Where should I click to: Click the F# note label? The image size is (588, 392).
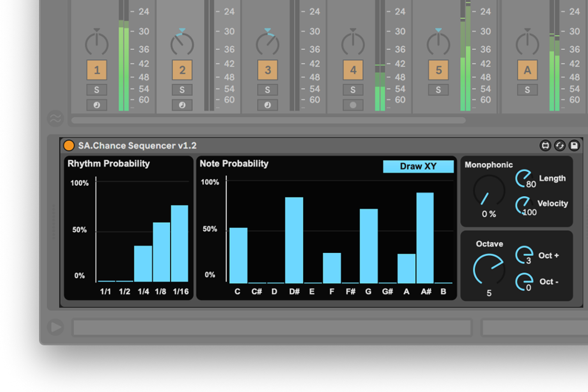point(350,292)
